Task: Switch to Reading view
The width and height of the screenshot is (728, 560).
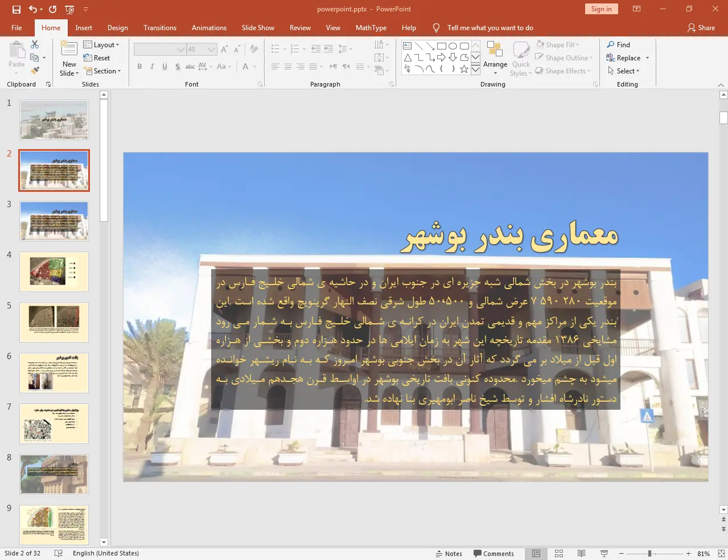Action: (x=581, y=553)
